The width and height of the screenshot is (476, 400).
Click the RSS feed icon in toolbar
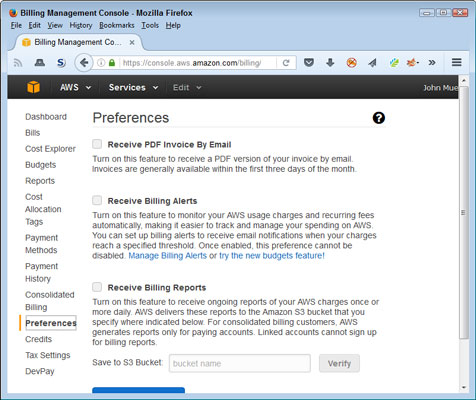click(18, 62)
